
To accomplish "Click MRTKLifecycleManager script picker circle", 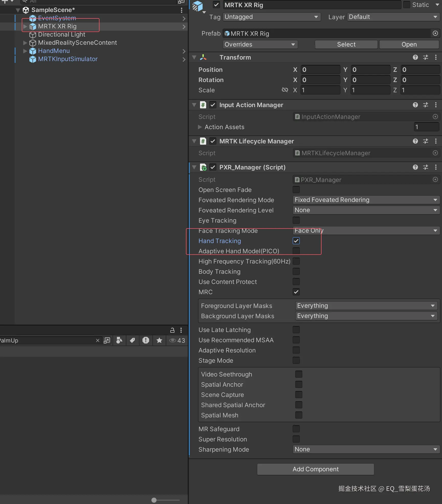I will tap(435, 153).
